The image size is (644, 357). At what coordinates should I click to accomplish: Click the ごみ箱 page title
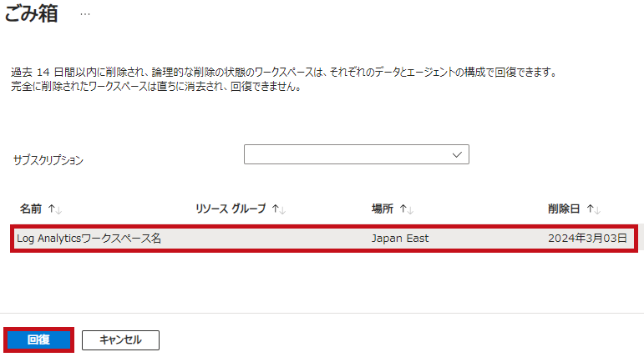click(x=31, y=13)
